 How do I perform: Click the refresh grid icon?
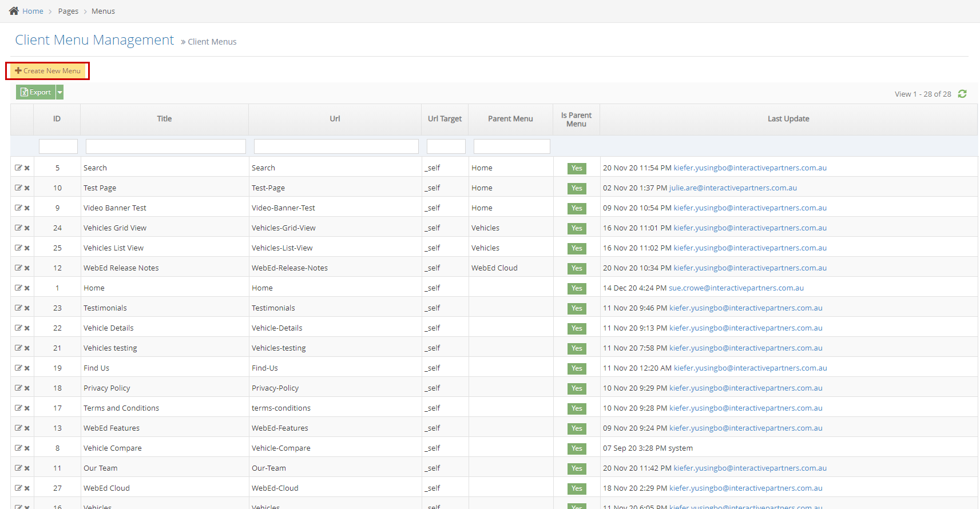pyautogui.click(x=962, y=94)
